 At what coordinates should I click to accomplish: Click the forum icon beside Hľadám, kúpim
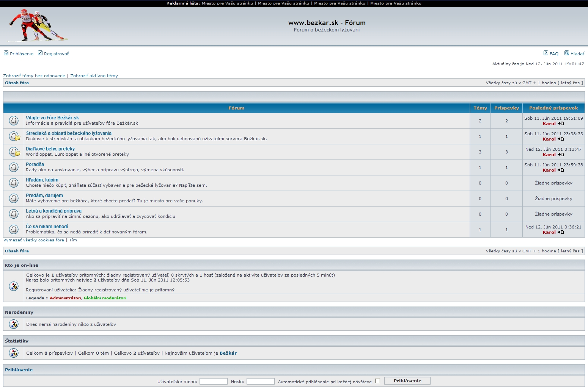pyautogui.click(x=14, y=183)
